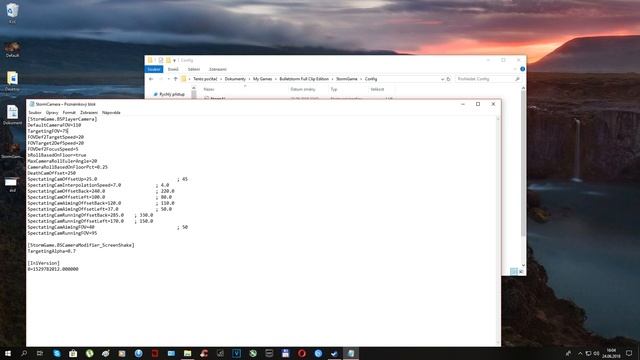640x360 pixels.
Task: Open the Action Center notification icon
Action: click(629, 353)
